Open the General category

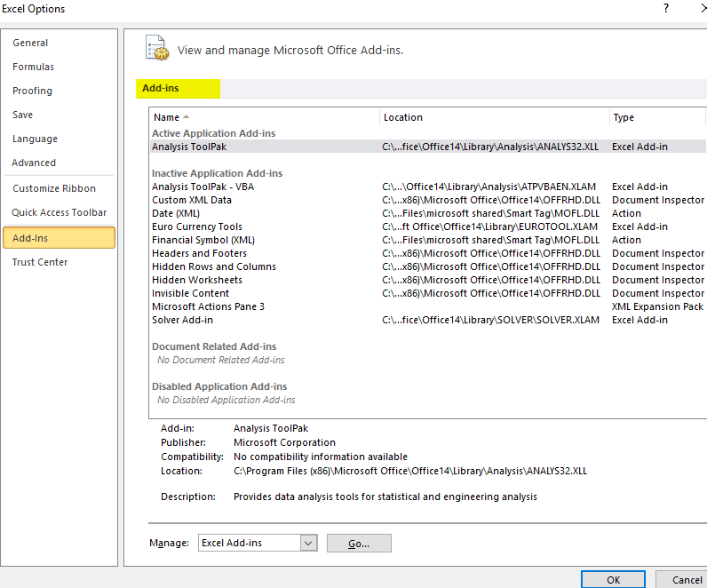(30, 43)
